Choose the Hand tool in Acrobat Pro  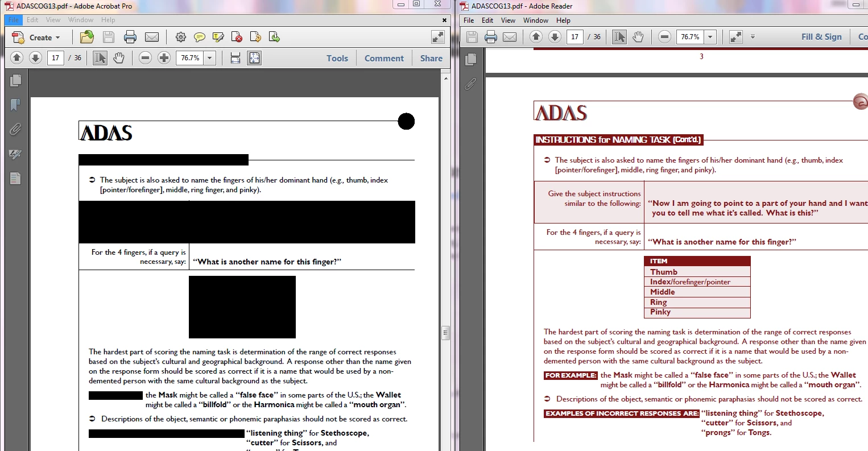pyautogui.click(x=119, y=58)
